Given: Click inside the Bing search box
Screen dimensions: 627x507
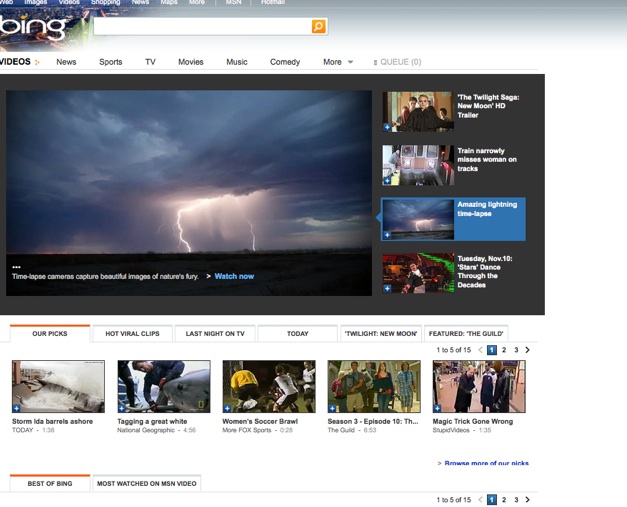Looking at the screenshot, I should pos(200,27).
